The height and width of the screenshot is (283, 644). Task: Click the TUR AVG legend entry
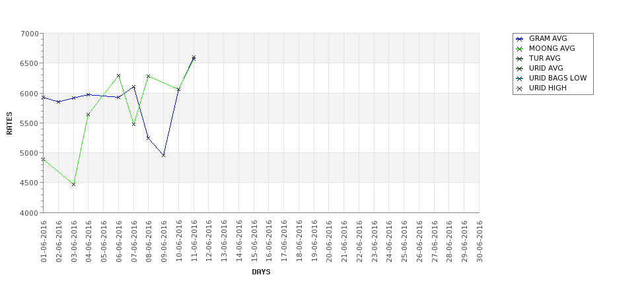tap(538, 58)
